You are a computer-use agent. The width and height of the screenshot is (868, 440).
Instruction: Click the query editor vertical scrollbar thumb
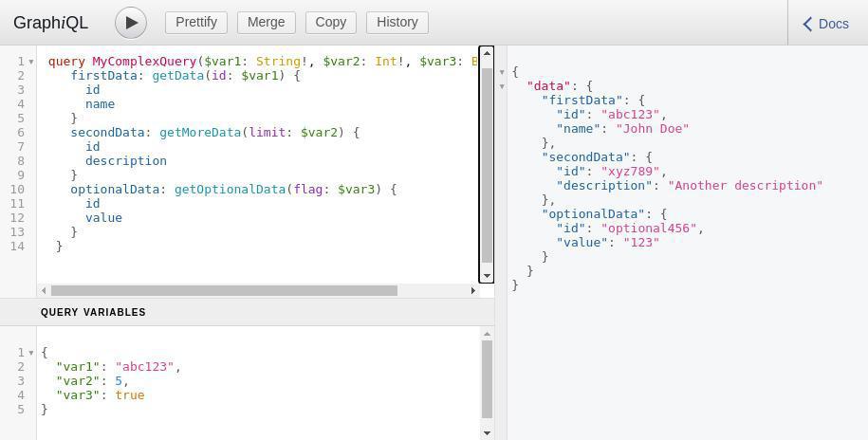(x=487, y=165)
